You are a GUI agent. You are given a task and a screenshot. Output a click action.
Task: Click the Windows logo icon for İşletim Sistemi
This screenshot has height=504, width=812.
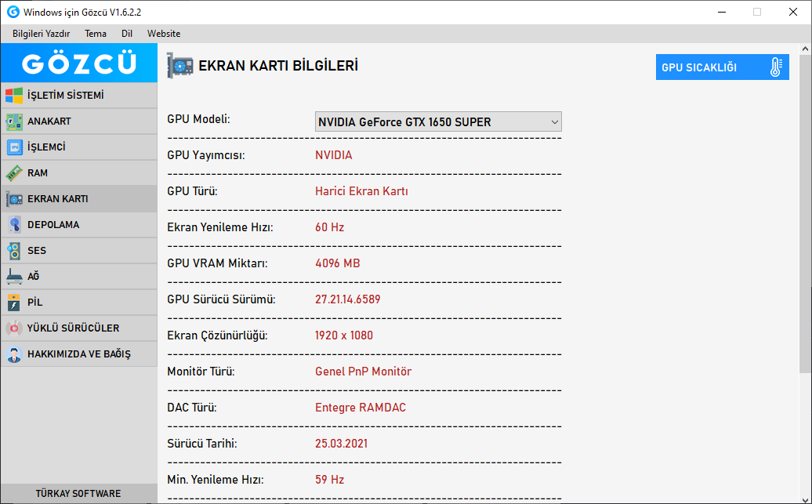coord(14,96)
